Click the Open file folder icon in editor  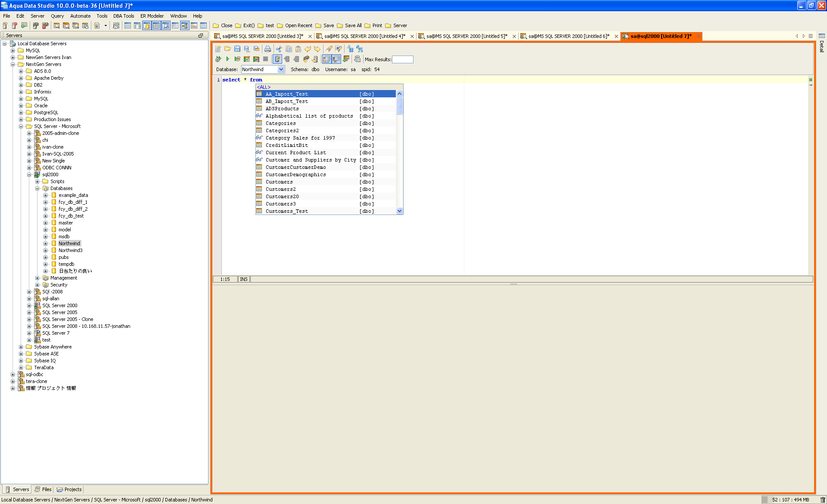pyautogui.click(x=227, y=49)
